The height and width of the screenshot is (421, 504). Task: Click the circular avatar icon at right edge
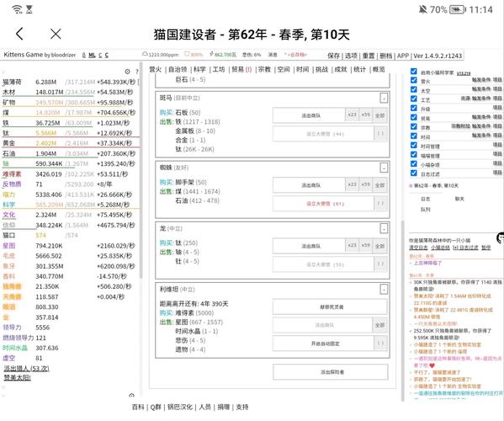click(x=500, y=237)
